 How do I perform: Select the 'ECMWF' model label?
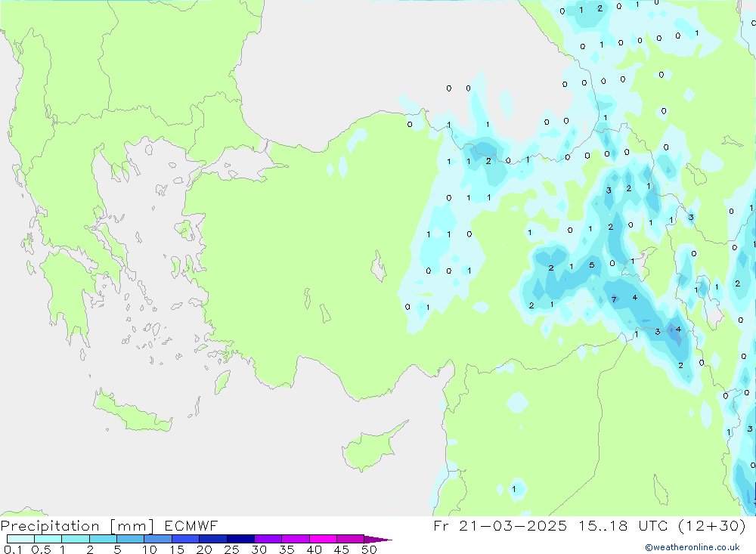191,525
